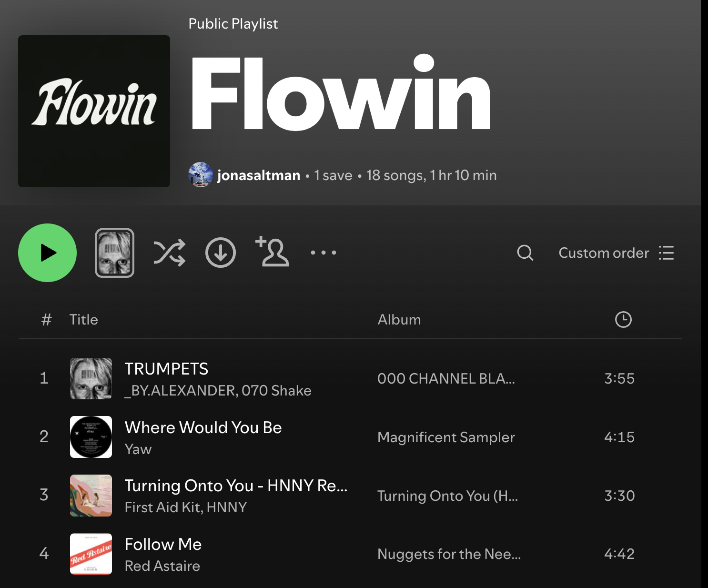Sort tracks by the Title column

coord(84,319)
